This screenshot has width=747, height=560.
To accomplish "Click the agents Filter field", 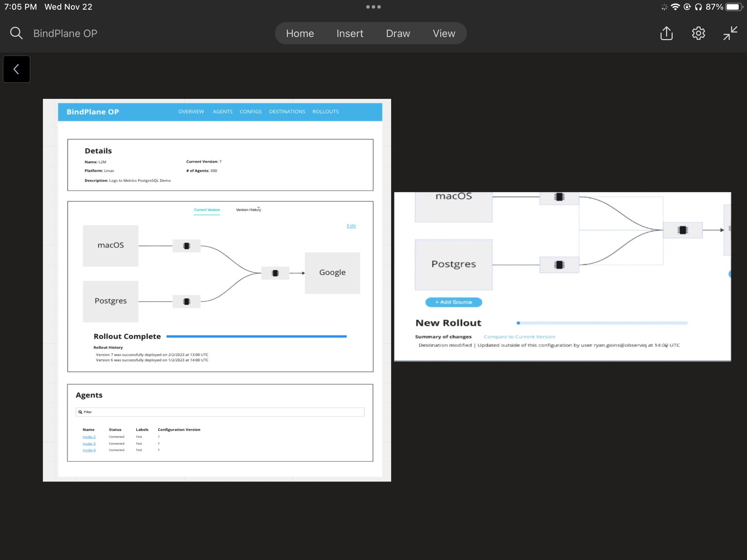I will (x=220, y=412).
